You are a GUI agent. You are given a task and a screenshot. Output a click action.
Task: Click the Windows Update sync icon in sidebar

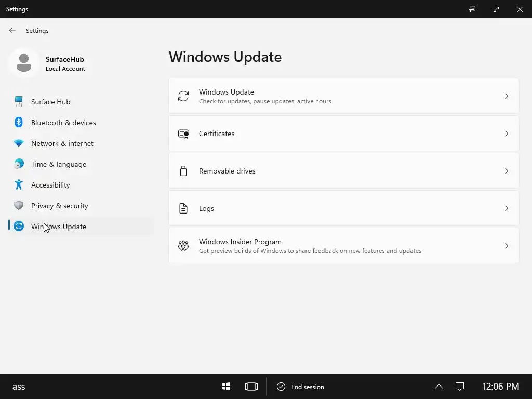coord(19,226)
